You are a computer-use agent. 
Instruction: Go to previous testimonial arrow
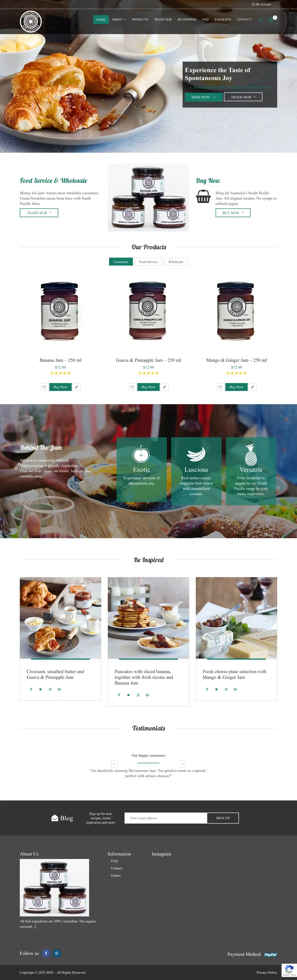(114, 763)
